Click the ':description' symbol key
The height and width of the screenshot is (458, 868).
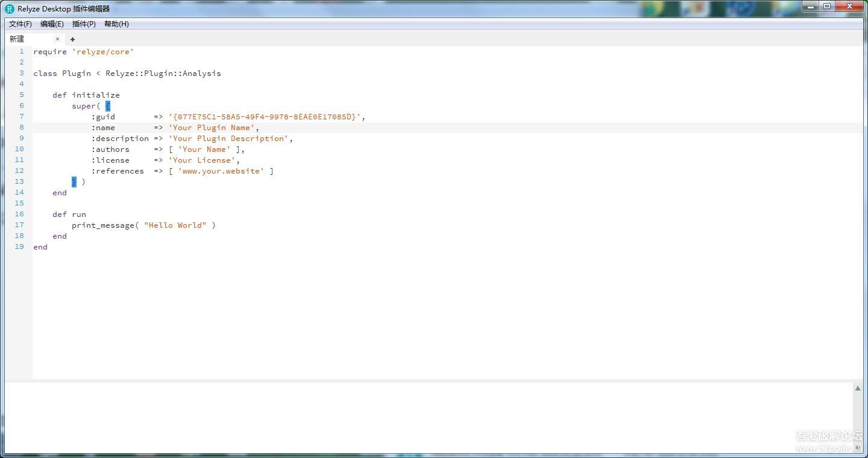click(x=120, y=139)
